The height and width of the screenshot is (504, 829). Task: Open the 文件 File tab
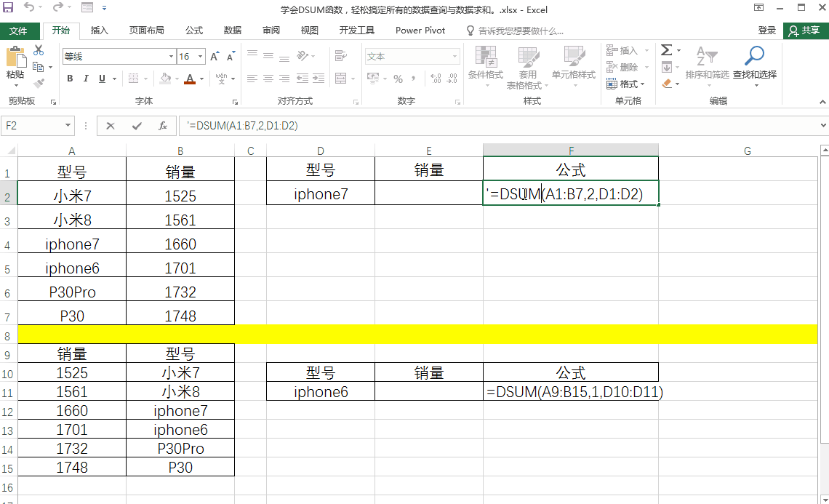(x=20, y=31)
